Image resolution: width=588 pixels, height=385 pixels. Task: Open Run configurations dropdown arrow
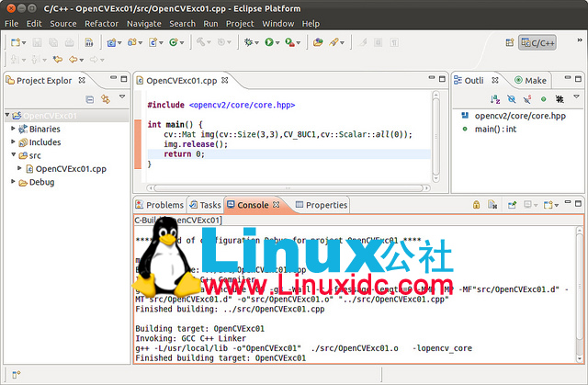coord(277,43)
